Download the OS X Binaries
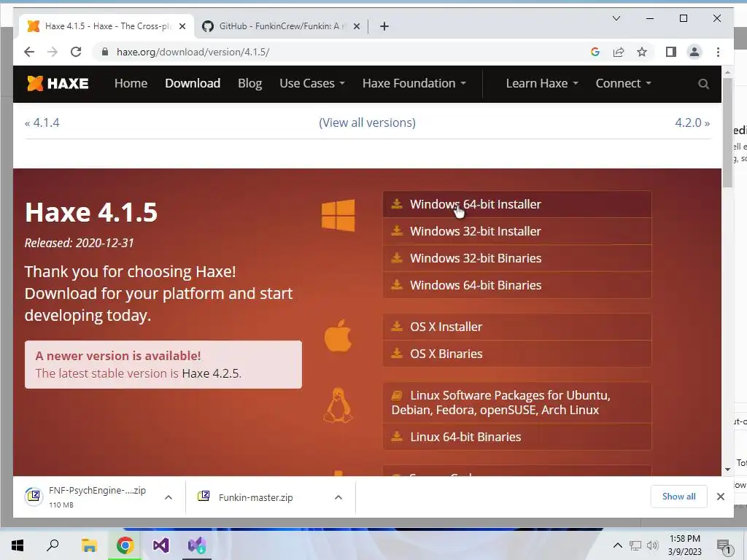The image size is (747, 560). 517,354
